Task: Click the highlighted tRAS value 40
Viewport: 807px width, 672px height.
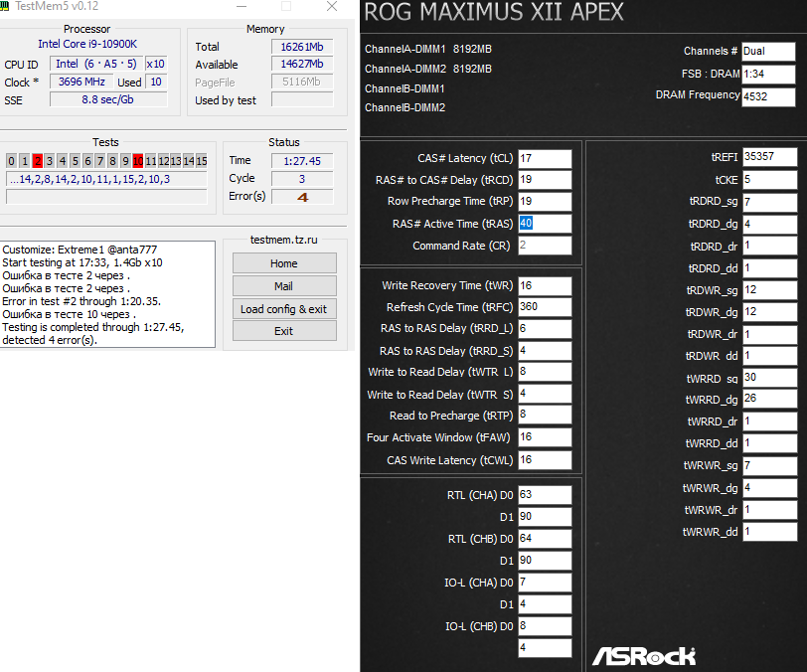Action: (x=526, y=223)
